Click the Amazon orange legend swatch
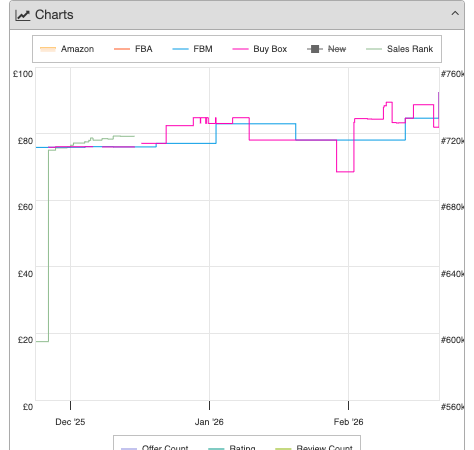The width and height of the screenshot is (474, 450). (x=48, y=49)
